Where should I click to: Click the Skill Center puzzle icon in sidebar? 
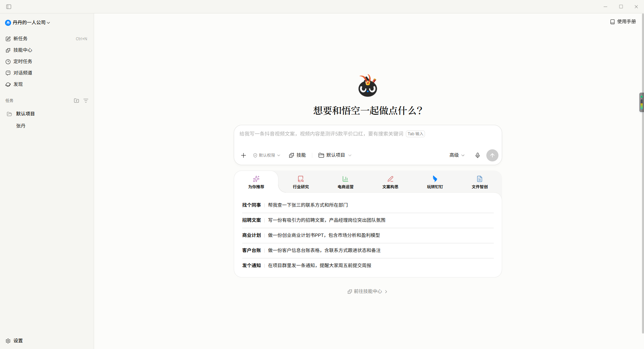click(8, 50)
